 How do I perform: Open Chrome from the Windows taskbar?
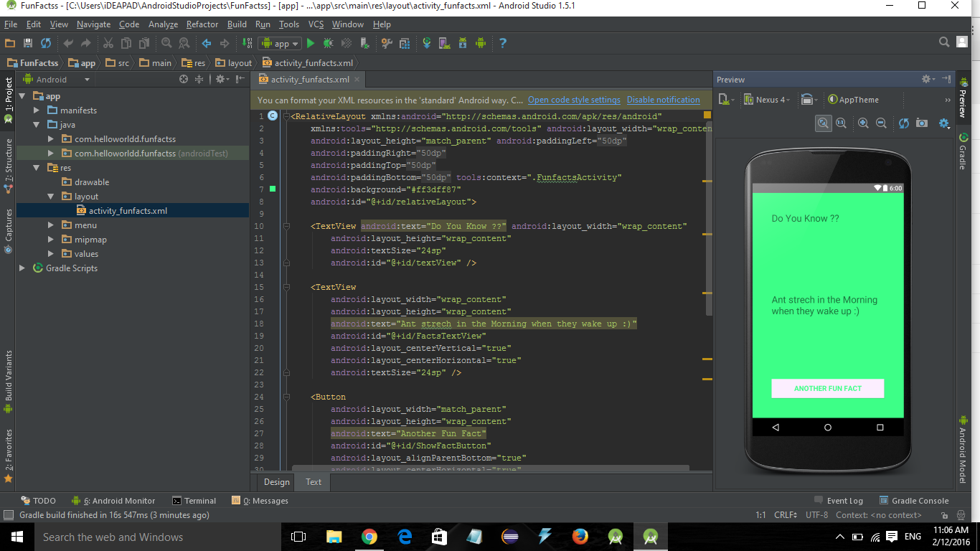click(x=369, y=537)
